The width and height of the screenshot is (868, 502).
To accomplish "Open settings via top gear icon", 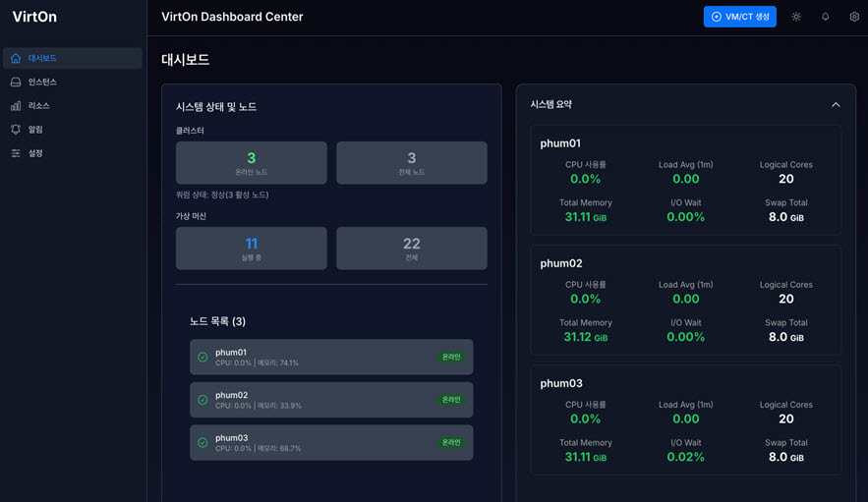I will 854,17.
